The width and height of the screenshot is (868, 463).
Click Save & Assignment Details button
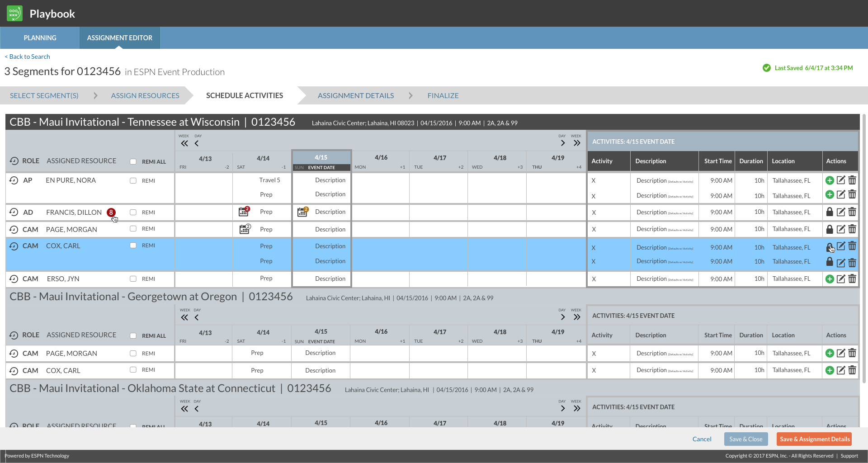point(815,439)
